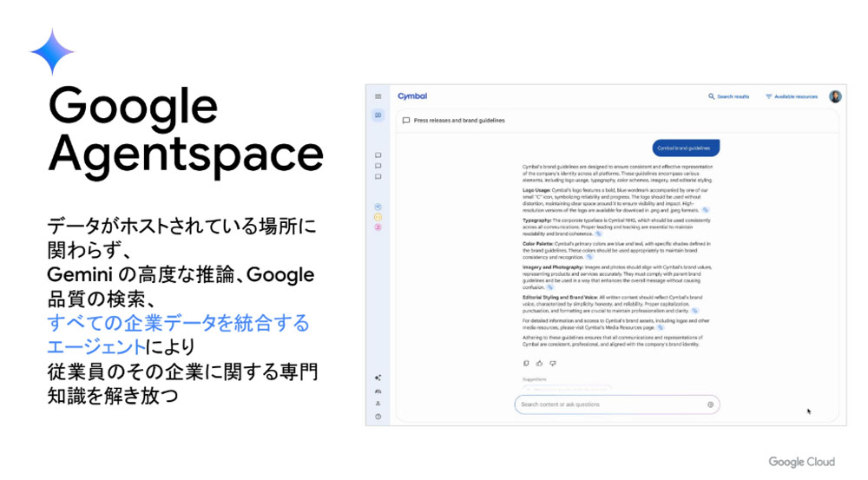
Task: Click the Cymbal logo in the header
Action: click(412, 95)
